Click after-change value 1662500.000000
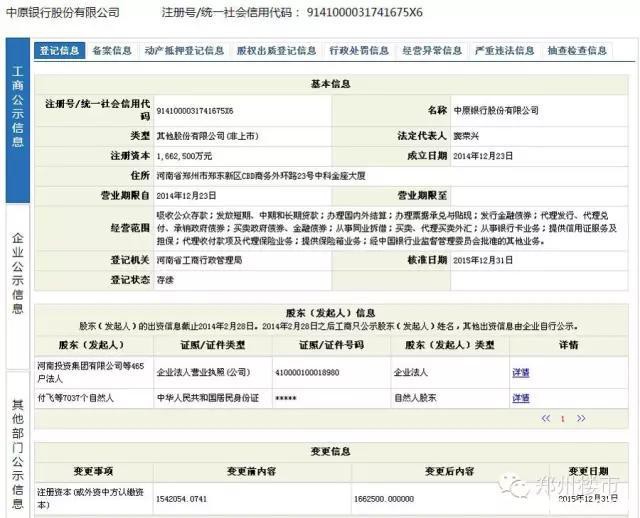Screen dimensions: 640x518 coord(384,499)
